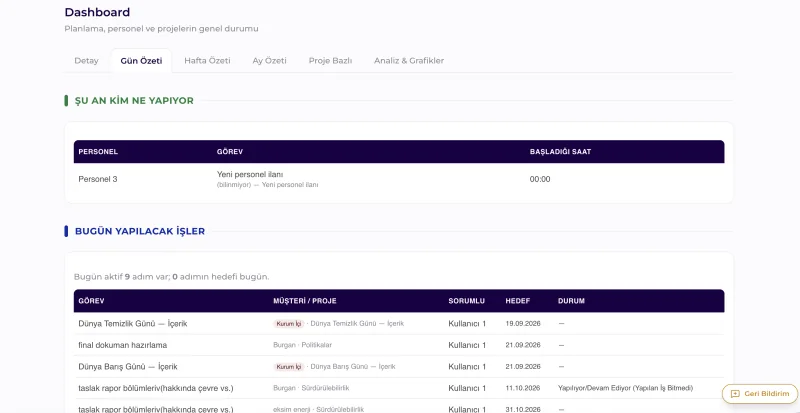Click Kullanıcı 1 in final dokuman row
Image resolution: width=800 pixels, height=413 pixels.
tap(467, 345)
